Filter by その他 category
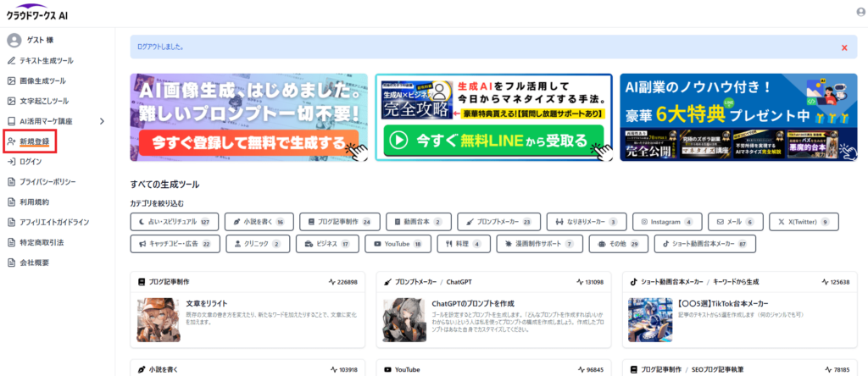 (x=618, y=243)
